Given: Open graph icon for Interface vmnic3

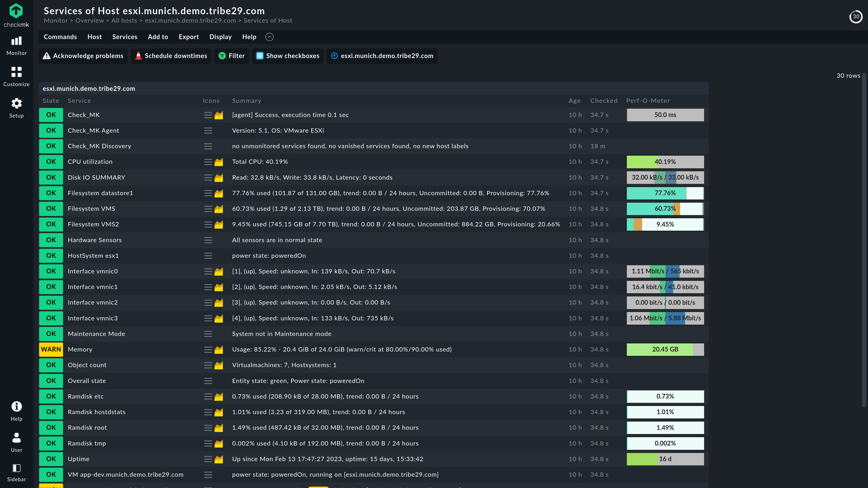Looking at the screenshot, I should (x=219, y=318).
